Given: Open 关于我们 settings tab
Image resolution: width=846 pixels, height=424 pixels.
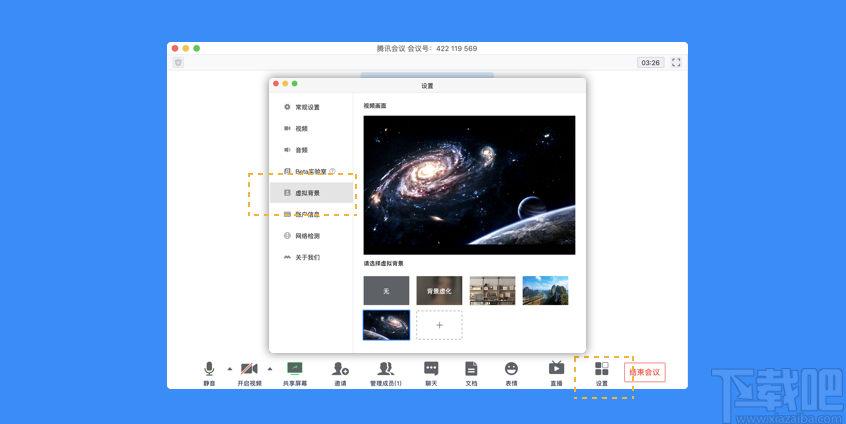Looking at the screenshot, I should [311, 257].
